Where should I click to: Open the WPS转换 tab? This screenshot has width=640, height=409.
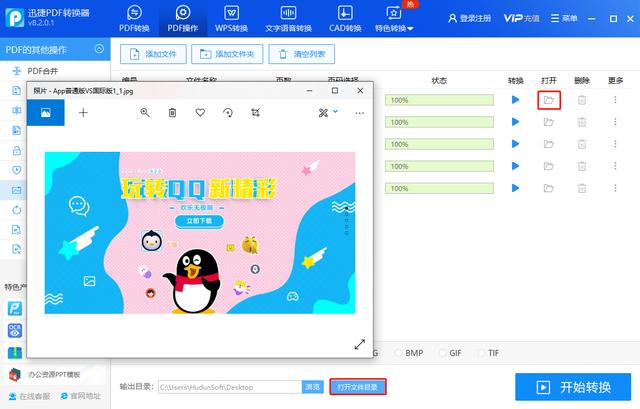coord(231,19)
